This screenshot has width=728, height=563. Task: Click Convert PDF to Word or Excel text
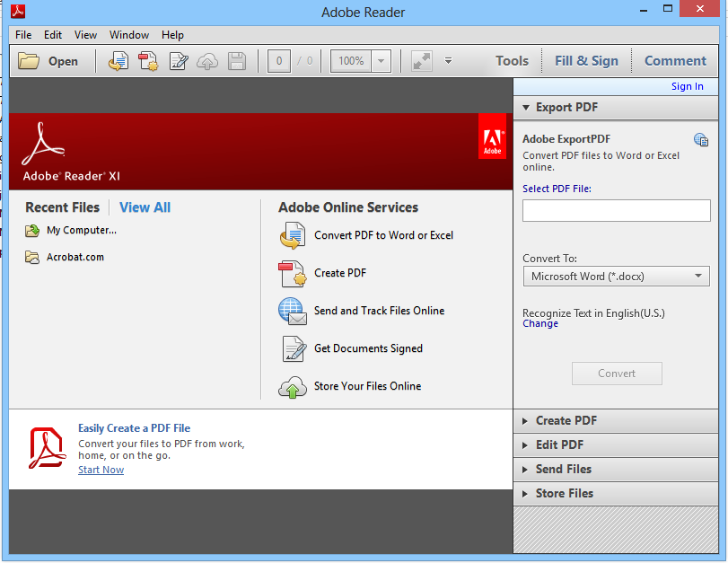tap(383, 235)
